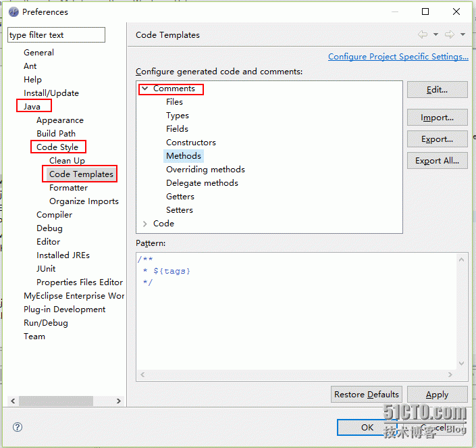
Task: Click Pattern area scroll left arrow
Action: tap(142, 375)
